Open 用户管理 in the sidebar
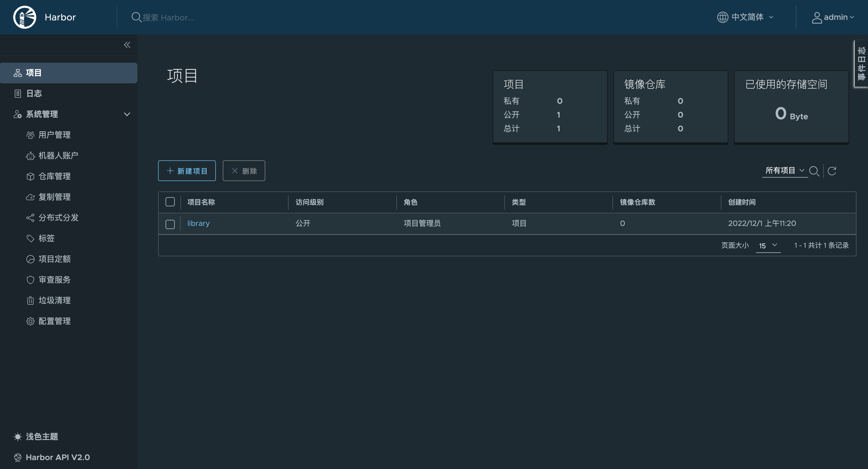Image resolution: width=868 pixels, height=469 pixels. point(54,135)
